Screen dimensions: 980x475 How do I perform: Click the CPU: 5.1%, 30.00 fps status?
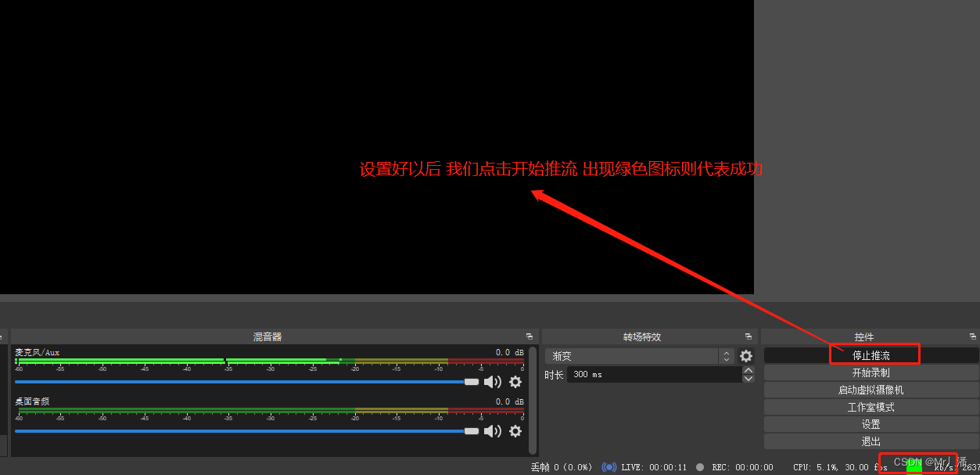coord(840,467)
